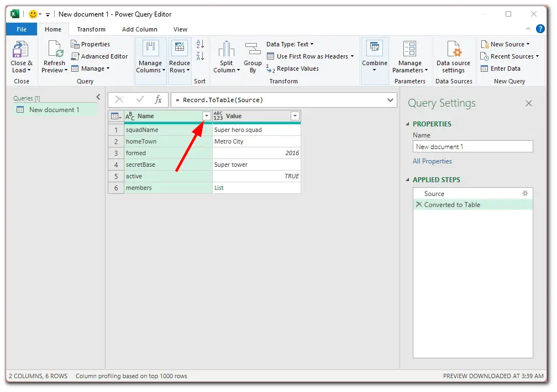Select the Super hero squad cell
This screenshot has width=557, height=392.
coord(256,130)
